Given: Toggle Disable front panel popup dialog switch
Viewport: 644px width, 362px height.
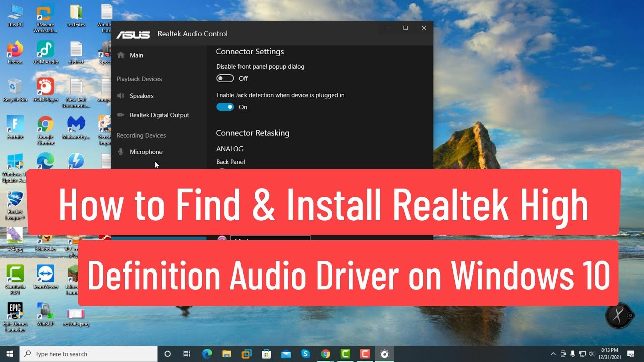Looking at the screenshot, I should point(225,78).
